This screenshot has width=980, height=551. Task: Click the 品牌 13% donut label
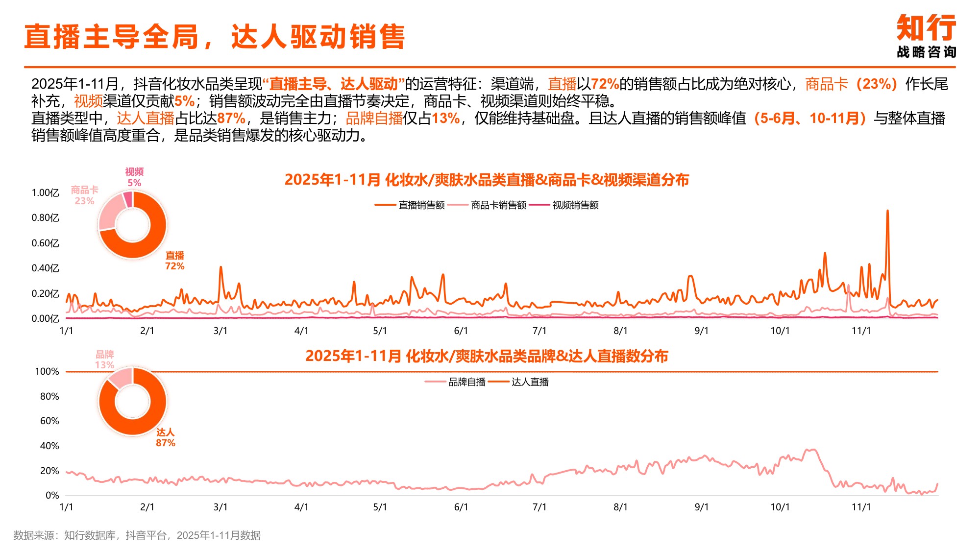104,359
